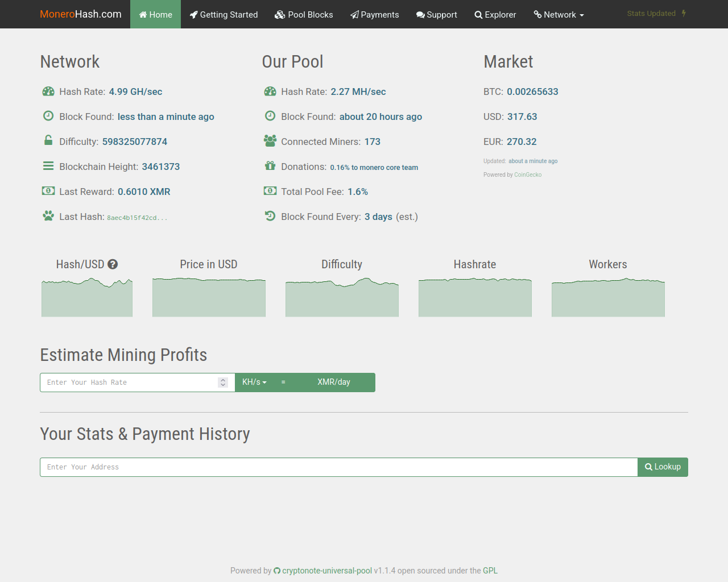
Task: Click the Stats Updated text in navbar
Action: [x=651, y=14]
